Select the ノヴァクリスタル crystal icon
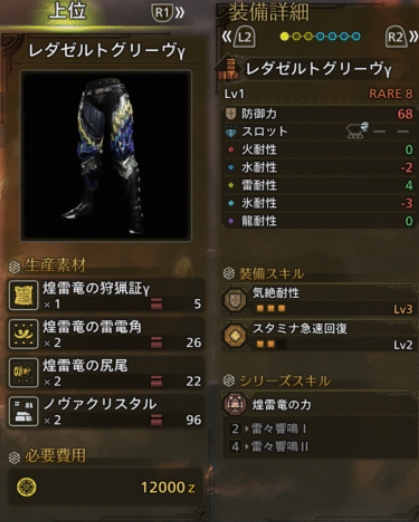Screen dimensions: 419x522 (23, 411)
